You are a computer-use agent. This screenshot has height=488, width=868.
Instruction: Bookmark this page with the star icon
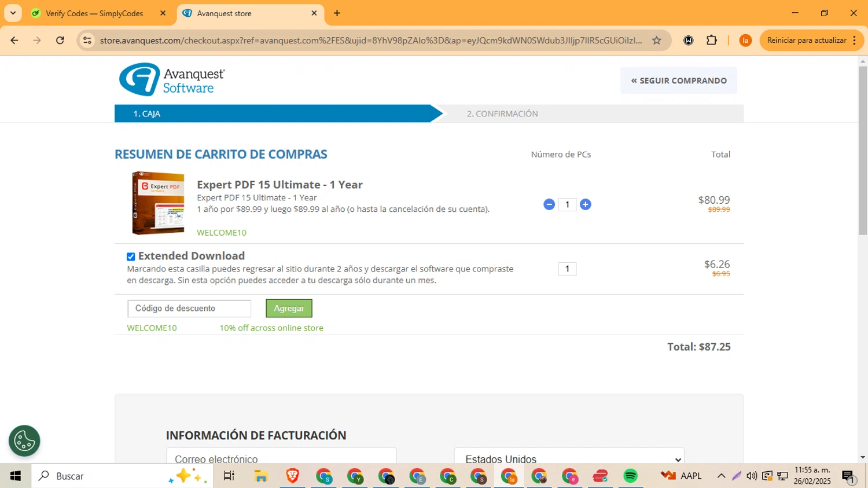[x=656, y=41]
